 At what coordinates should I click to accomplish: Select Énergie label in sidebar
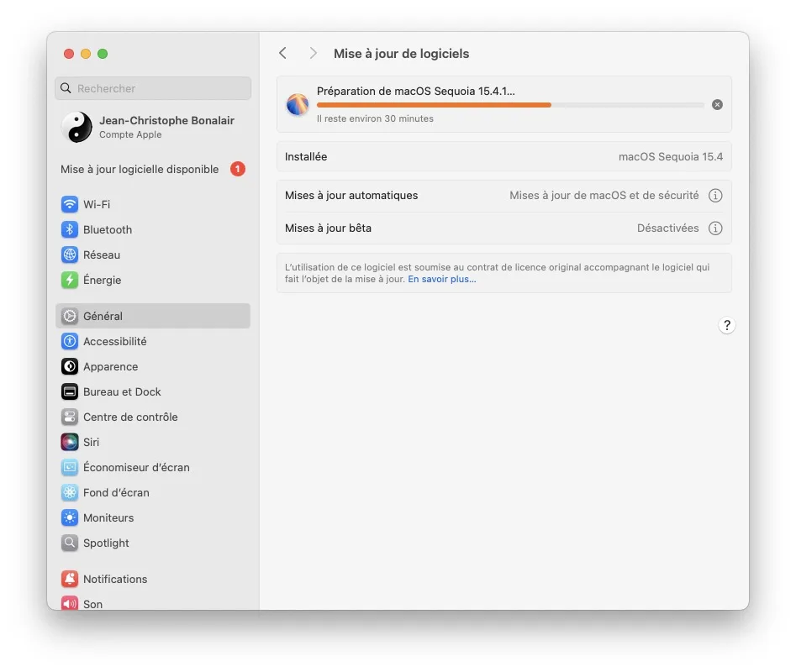[x=102, y=280]
